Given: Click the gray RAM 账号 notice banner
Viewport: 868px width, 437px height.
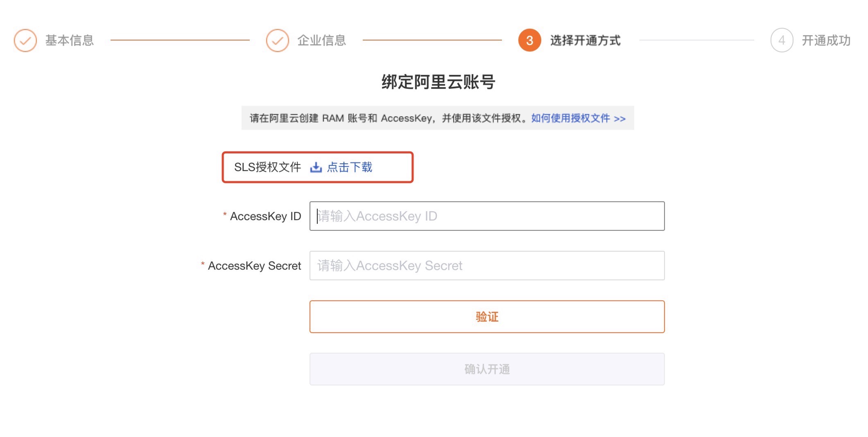Looking at the screenshot, I should click(438, 118).
